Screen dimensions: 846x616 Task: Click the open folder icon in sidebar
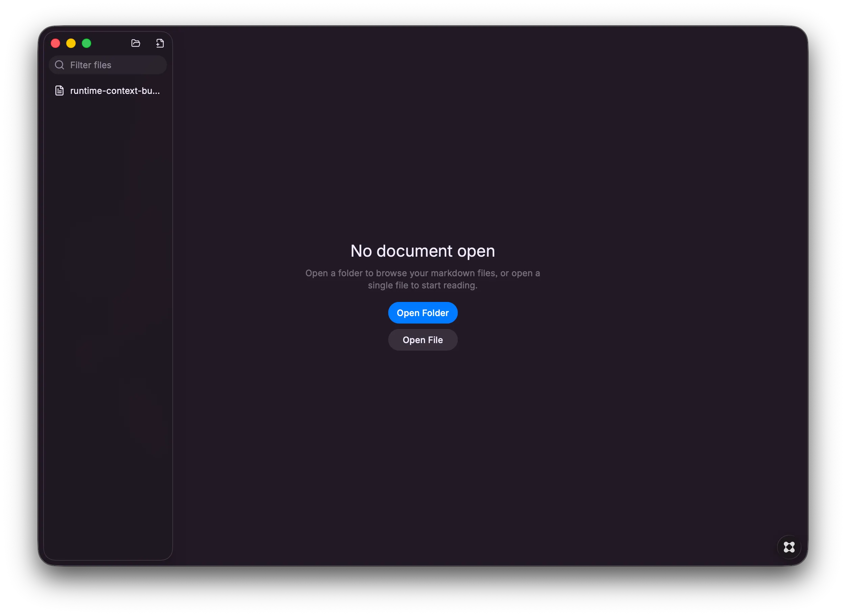coord(136,43)
